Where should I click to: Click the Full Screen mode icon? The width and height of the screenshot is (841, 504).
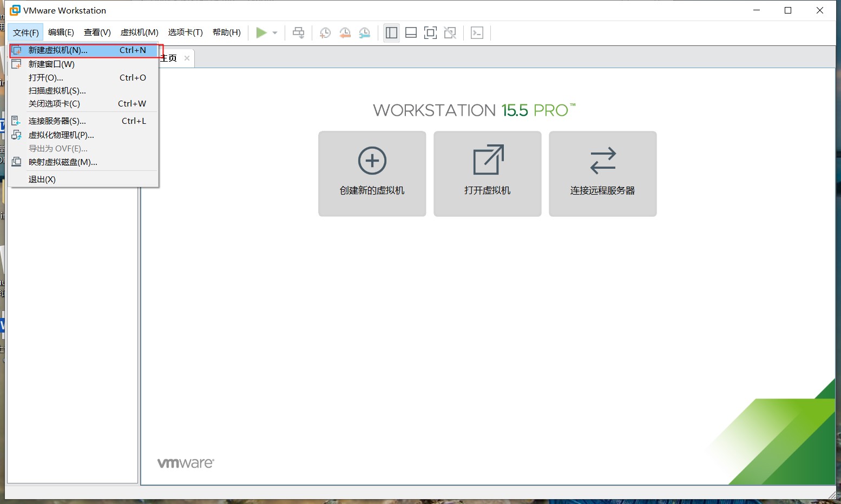[430, 32]
